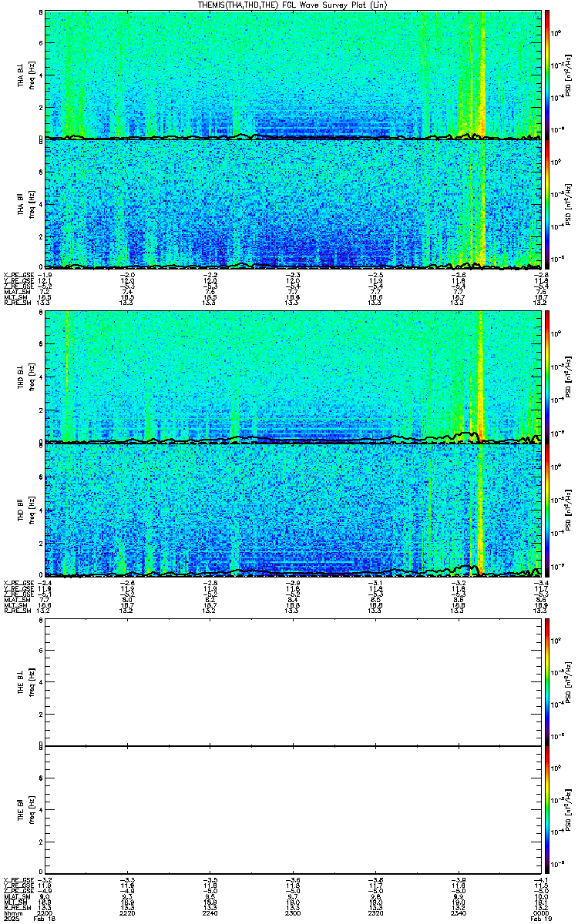Viewport: 578px width, 924px height.
Task: Click the THE B∥ PSD color bar
Action: tap(547, 810)
